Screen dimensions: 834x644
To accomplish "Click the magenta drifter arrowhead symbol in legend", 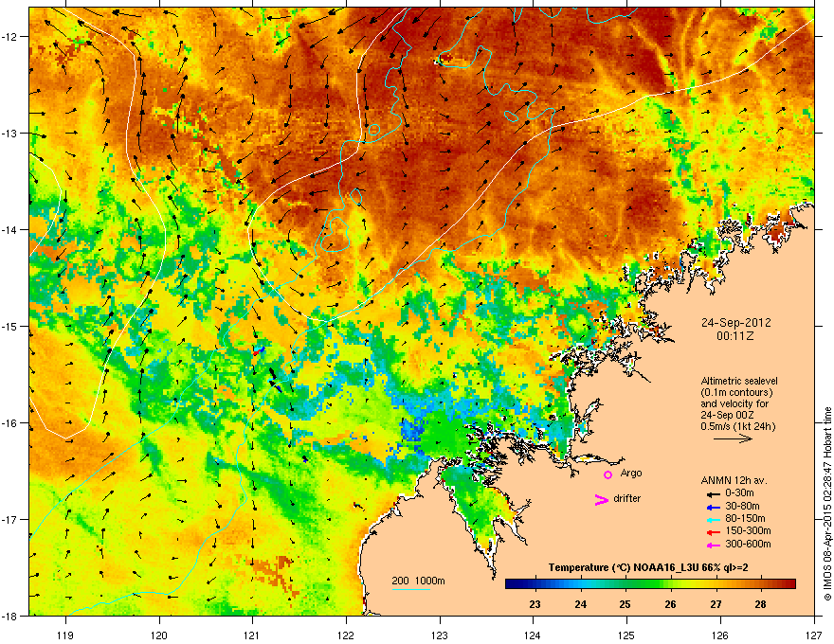I will click(602, 499).
